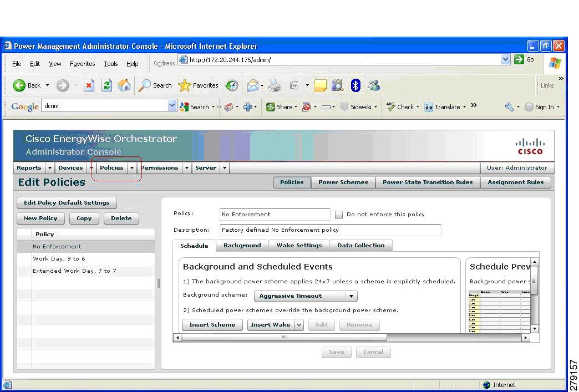The image size is (579, 392).
Task: Open Favorites star in IE toolbar
Action: tap(199, 85)
